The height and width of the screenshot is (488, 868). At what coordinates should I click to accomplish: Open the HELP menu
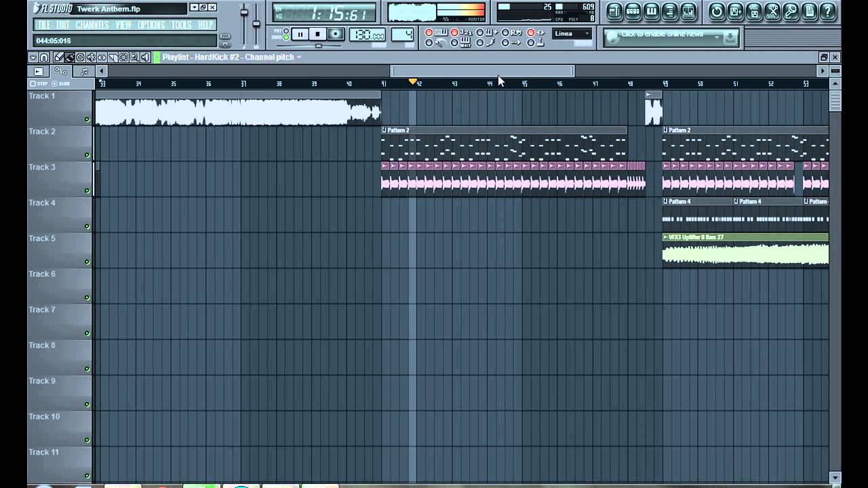click(205, 25)
